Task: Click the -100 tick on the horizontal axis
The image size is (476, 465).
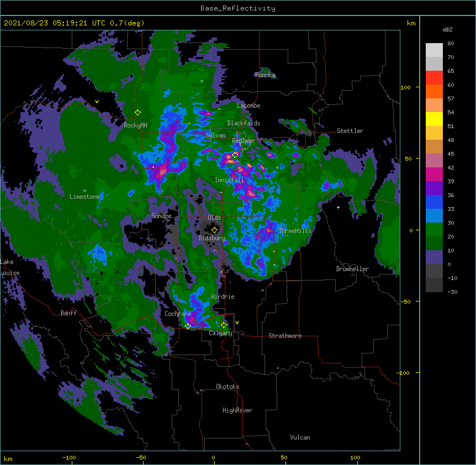Action: point(69,457)
